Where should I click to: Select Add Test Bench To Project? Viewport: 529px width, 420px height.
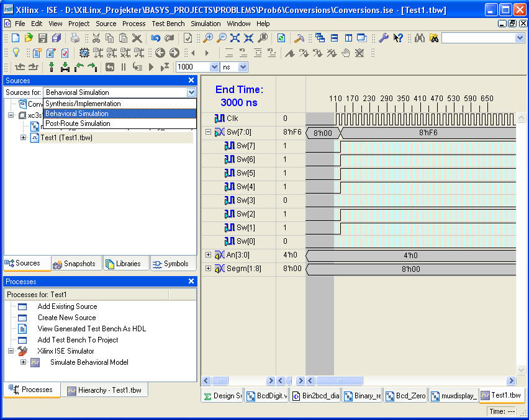point(78,340)
